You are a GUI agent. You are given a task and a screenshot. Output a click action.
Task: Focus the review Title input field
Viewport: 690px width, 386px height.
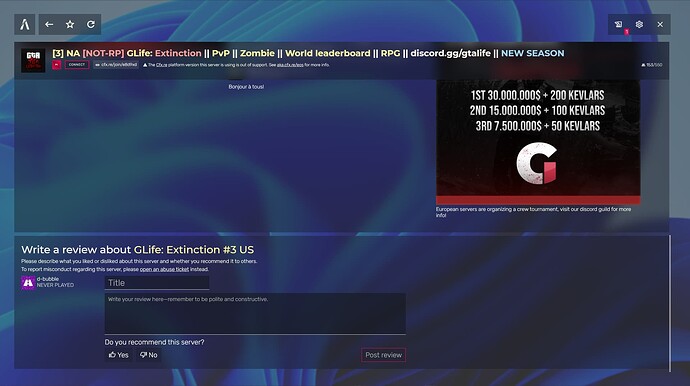click(x=157, y=283)
